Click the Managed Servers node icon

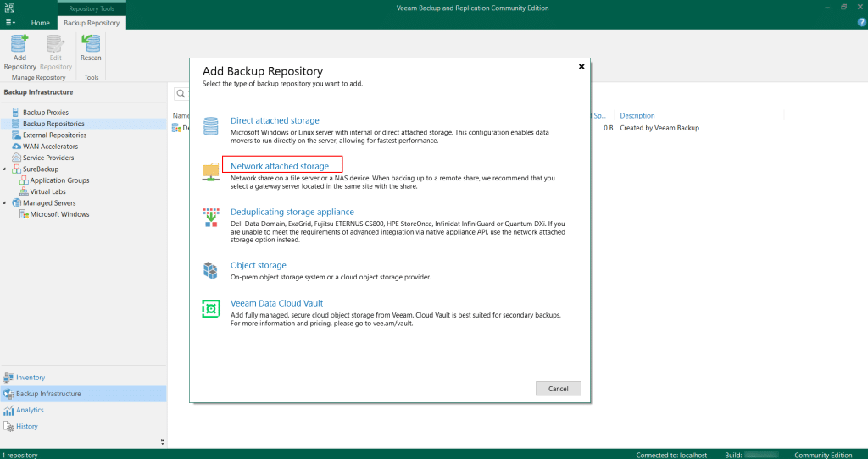(x=16, y=203)
